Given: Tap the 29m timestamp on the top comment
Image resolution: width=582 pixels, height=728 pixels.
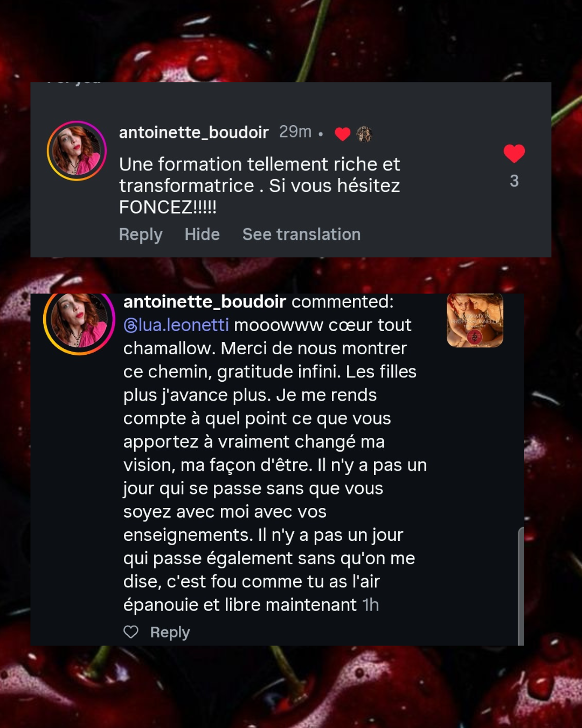Looking at the screenshot, I should pyautogui.click(x=295, y=132).
